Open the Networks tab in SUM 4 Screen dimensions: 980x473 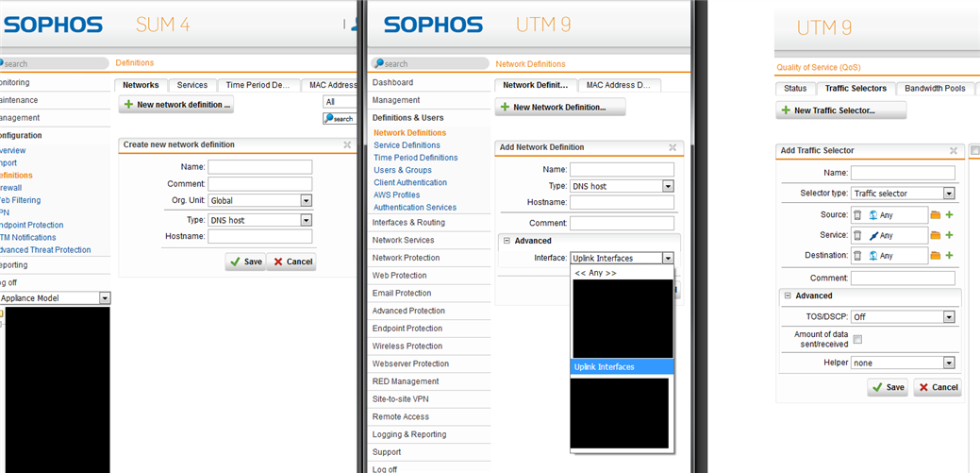coord(141,85)
